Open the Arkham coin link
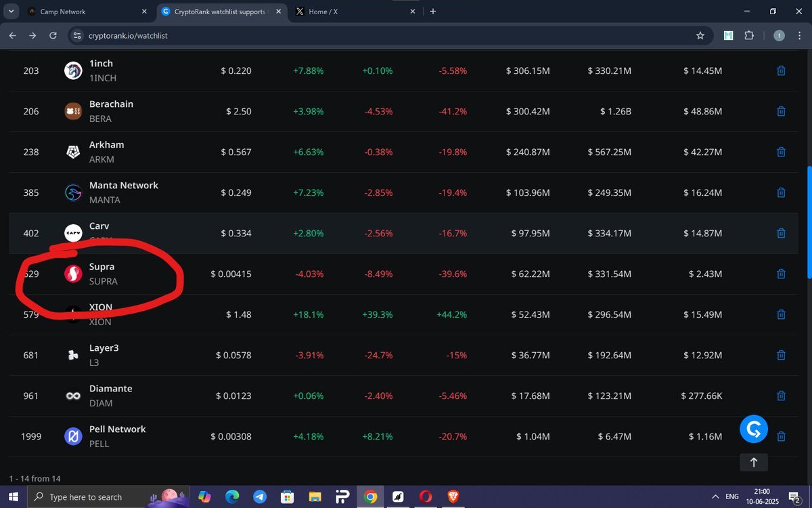 point(106,145)
